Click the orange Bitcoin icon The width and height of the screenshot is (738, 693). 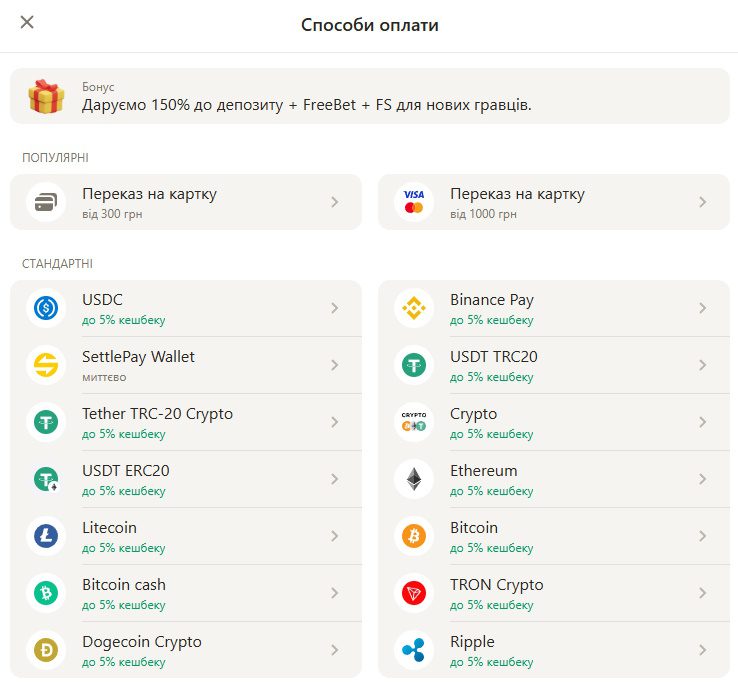coord(413,536)
